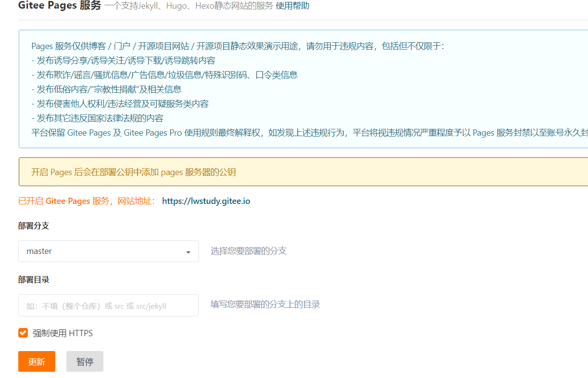Viewport: 588px width, 378px height.
Task: Click the orange 更新 update button
Action: [x=37, y=361]
